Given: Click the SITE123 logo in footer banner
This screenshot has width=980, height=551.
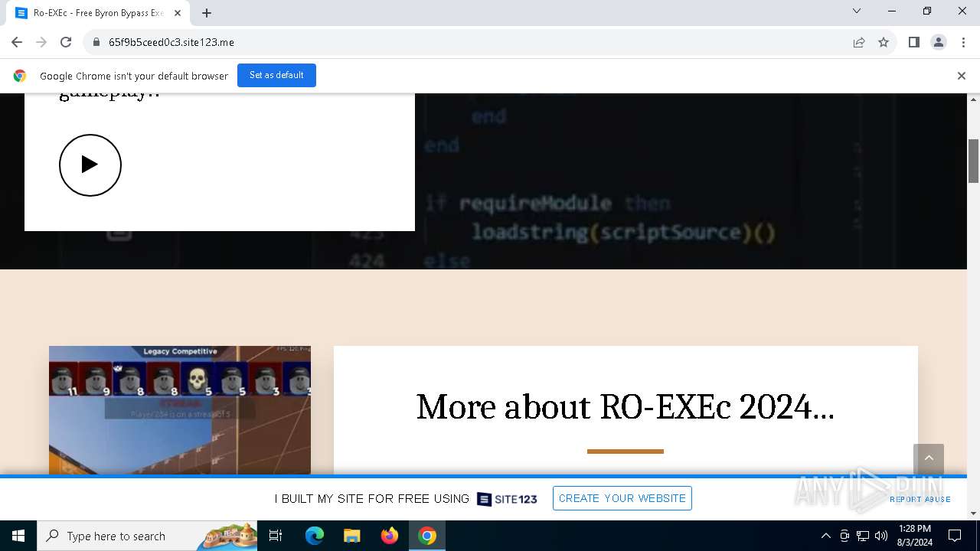Looking at the screenshot, I should pos(507,499).
